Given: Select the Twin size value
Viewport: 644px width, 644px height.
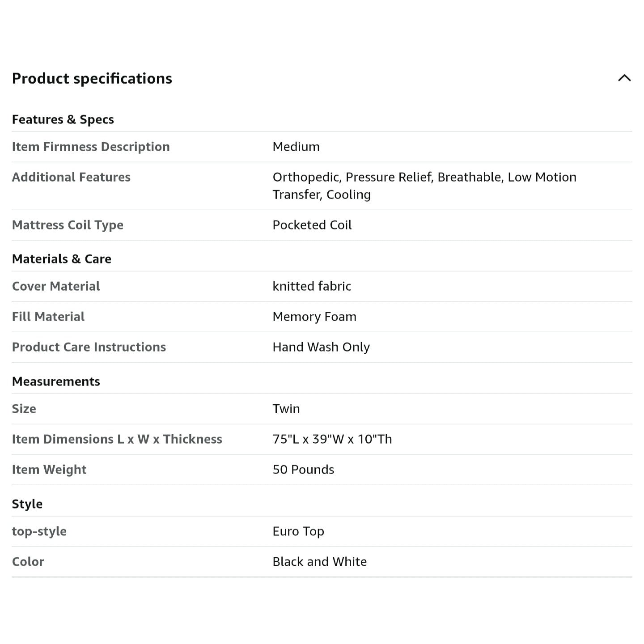Looking at the screenshot, I should pyautogui.click(x=286, y=409).
